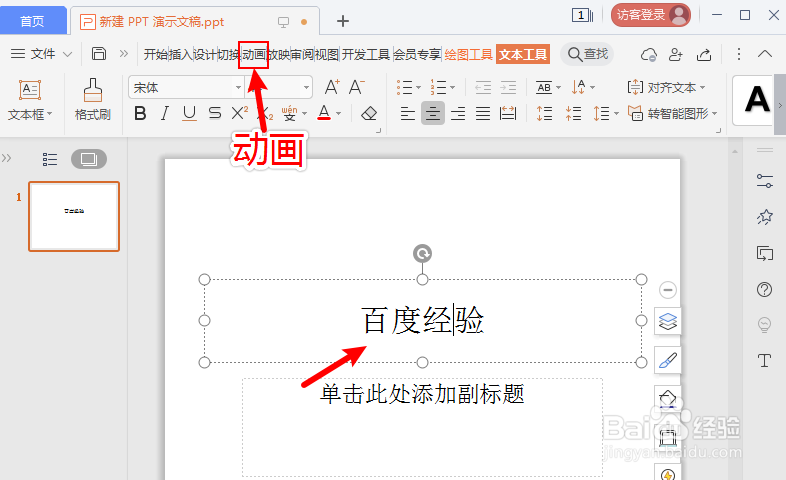The width and height of the screenshot is (786, 480).
Task: Click the share export icon
Action: (x=704, y=54)
